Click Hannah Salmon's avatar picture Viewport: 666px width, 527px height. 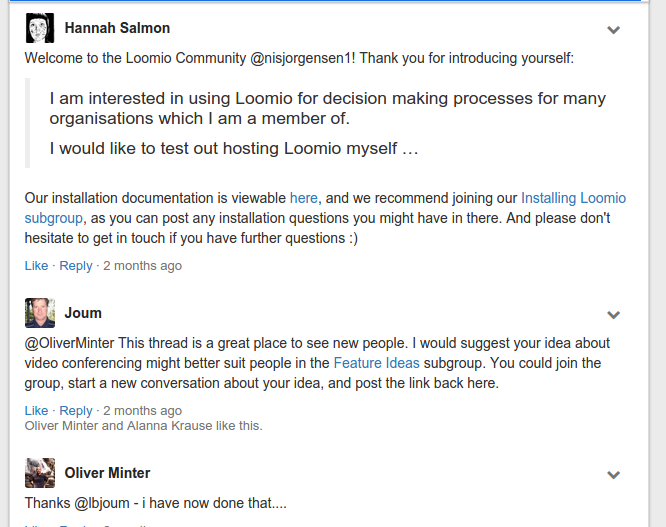tap(40, 28)
